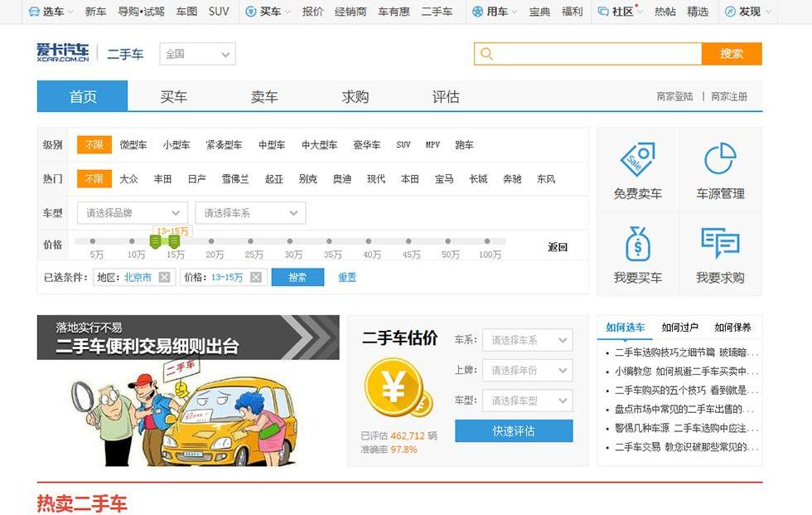Click the 免费卖车 sale tag icon
This screenshot has height=515, width=812.
click(x=637, y=159)
